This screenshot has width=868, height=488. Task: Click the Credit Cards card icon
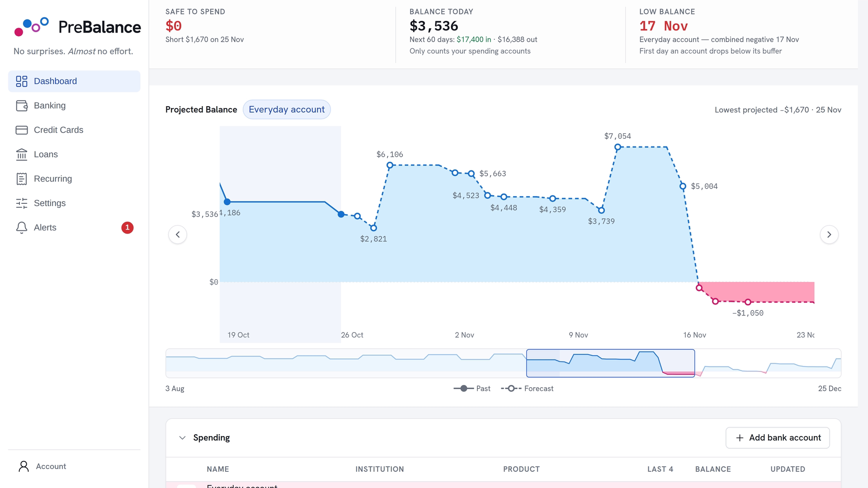tap(22, 130)
